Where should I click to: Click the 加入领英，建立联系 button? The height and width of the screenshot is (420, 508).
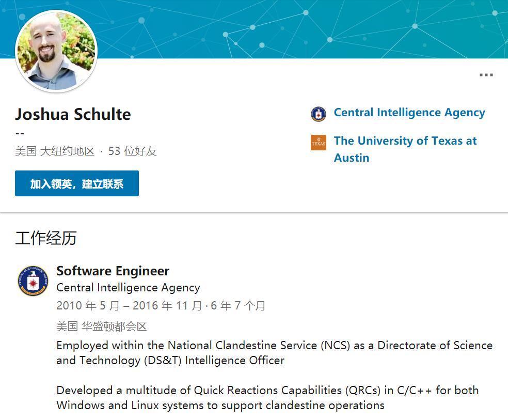pyautogui.click(x=77, y=183)
